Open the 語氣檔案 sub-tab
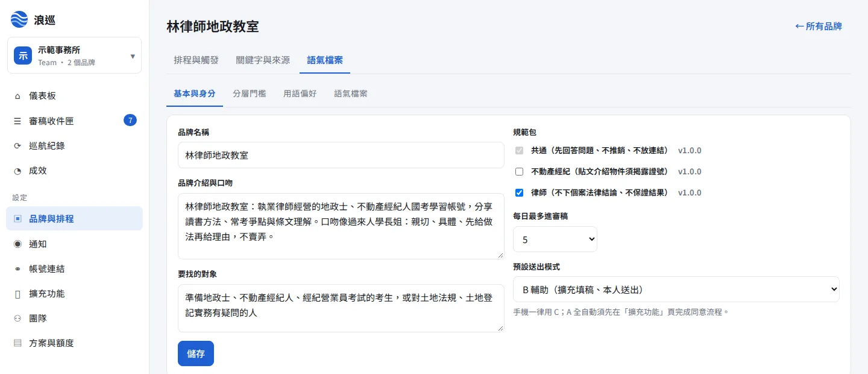Image resolution: width=868 pixels, height=374 pixels. (x=351, y=93)
